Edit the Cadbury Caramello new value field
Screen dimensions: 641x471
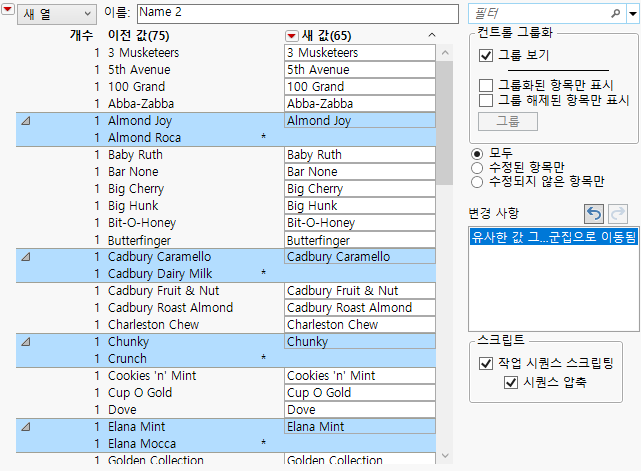coord(360,257)
